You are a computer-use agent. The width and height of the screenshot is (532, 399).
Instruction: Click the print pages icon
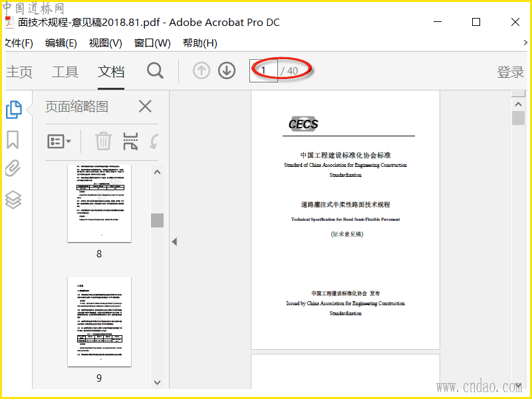[130, 141]
